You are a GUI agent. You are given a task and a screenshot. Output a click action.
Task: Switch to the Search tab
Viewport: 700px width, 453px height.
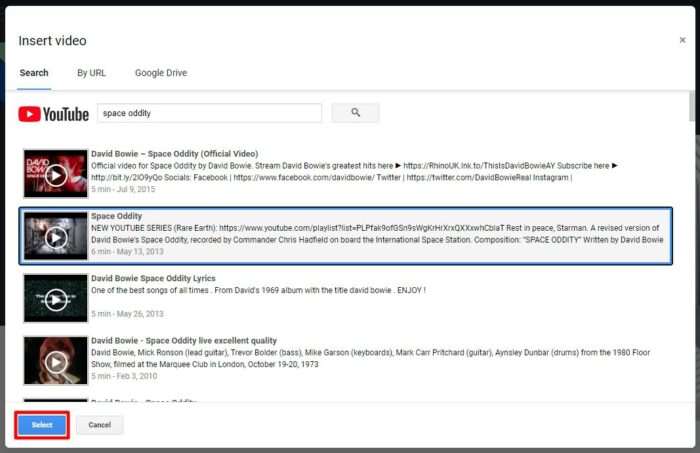(34, 73)
